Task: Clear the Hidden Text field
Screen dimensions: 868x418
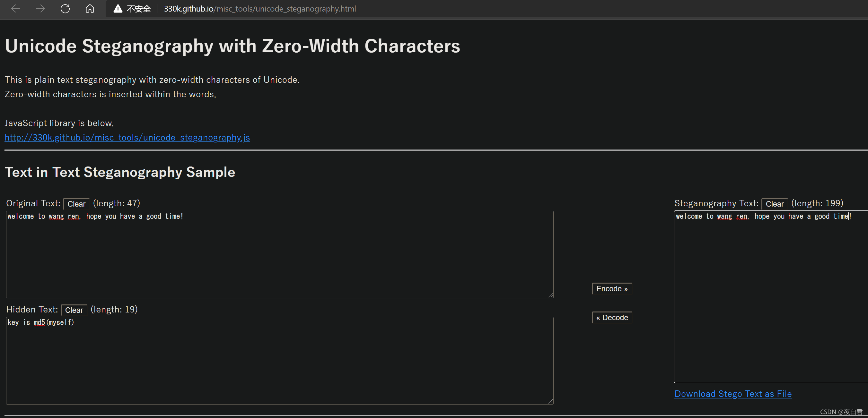Action: 74,310
